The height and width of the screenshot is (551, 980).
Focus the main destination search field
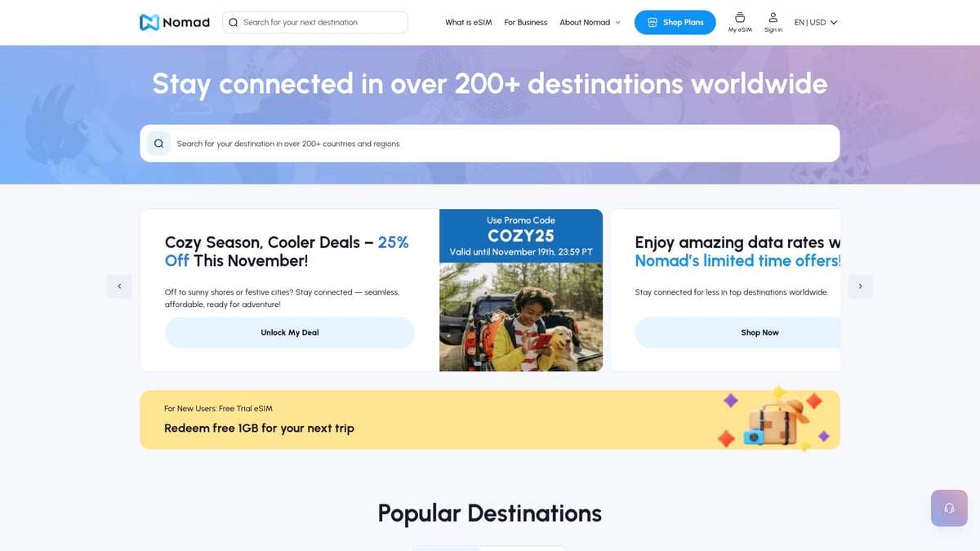click(x=490, y=144)
